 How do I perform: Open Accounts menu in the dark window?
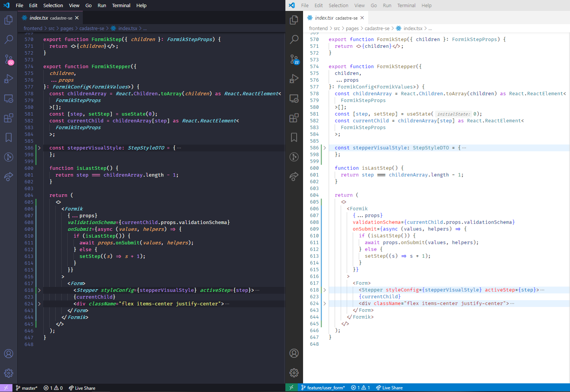coord(9,354)
